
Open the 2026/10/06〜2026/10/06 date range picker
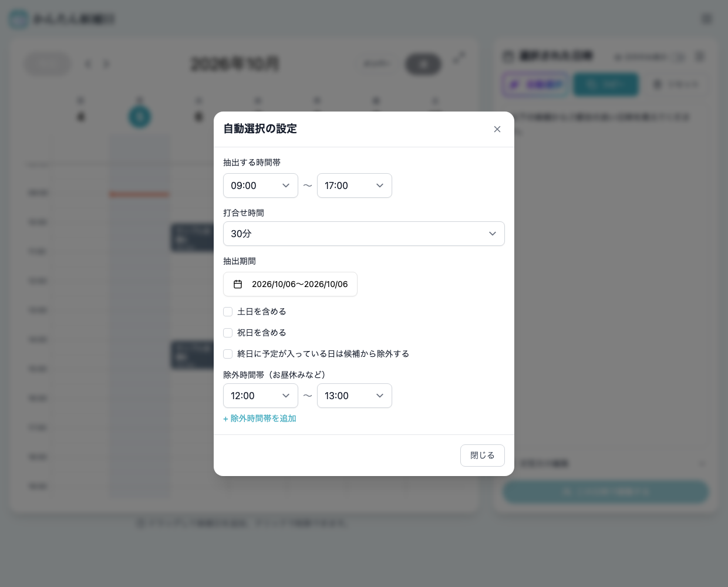click(290, 284)
